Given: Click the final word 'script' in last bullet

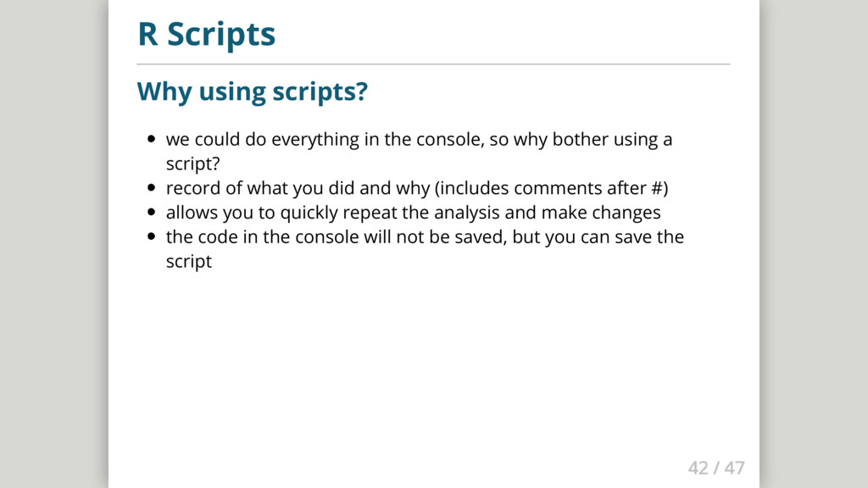Looking at the screenshot, I should 188,262.
